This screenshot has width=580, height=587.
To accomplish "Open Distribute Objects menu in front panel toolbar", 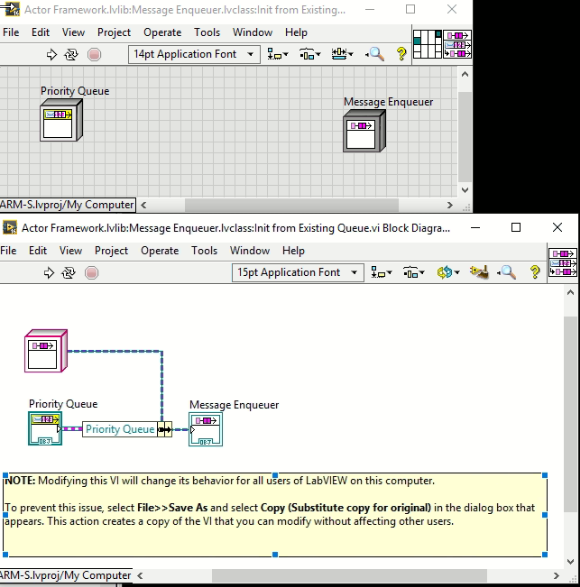I will click(x=310, y=55).
